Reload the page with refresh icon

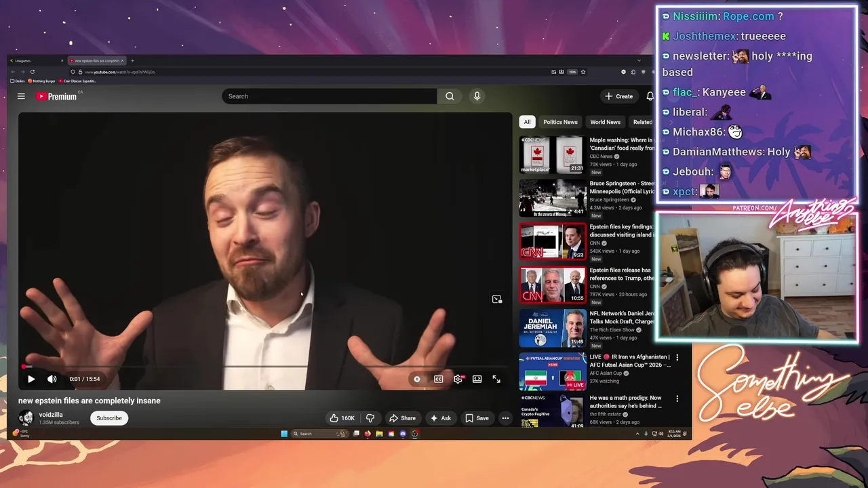click(33, 72)
